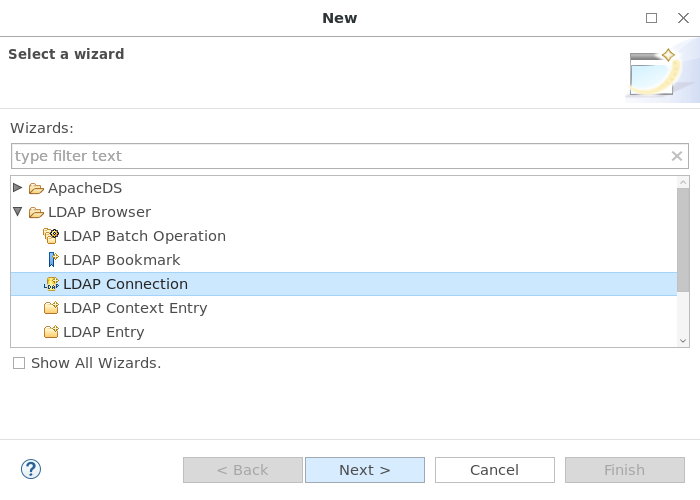
Task: Click the LDAP Connection icon
Action: (51, 284)
